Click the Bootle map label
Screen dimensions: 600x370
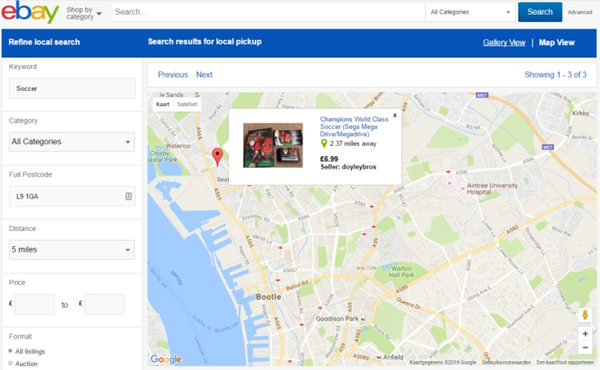point(268,297)
